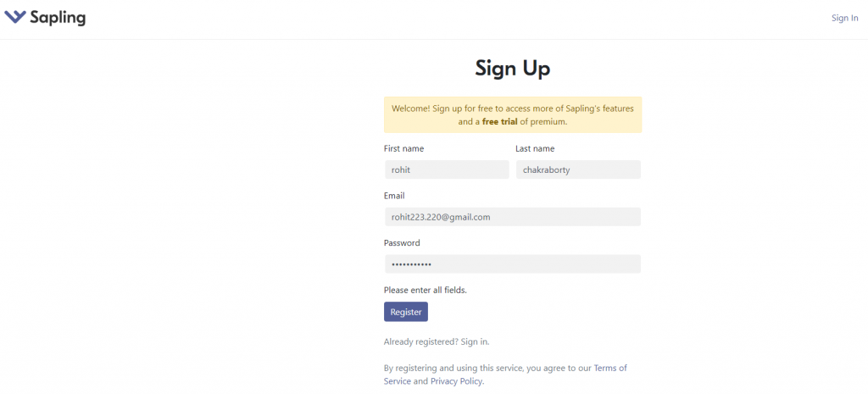868x394 pixels.
Task: Focus the First name field containing rohit
Action: click(446, 169)
